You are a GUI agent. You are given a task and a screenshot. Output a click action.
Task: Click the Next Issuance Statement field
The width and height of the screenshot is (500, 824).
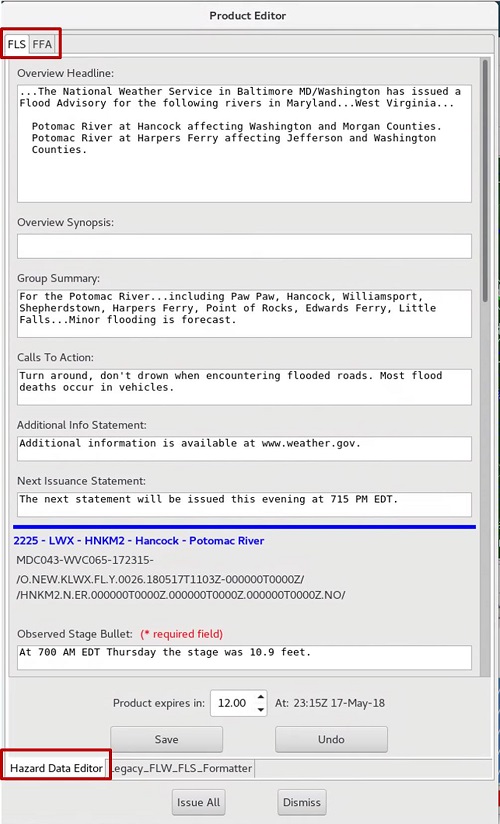click(x=244, y=504)
